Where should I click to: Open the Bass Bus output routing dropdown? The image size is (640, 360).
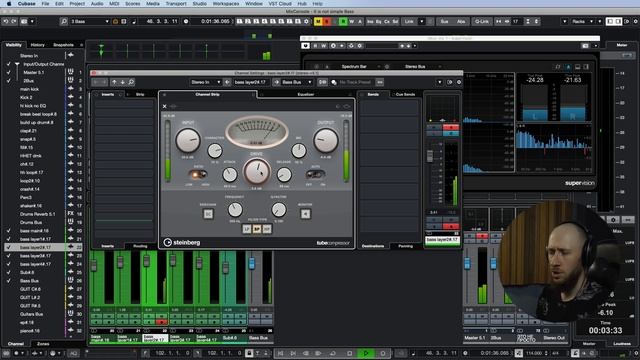pyautogui.click(x=297, y=82)
